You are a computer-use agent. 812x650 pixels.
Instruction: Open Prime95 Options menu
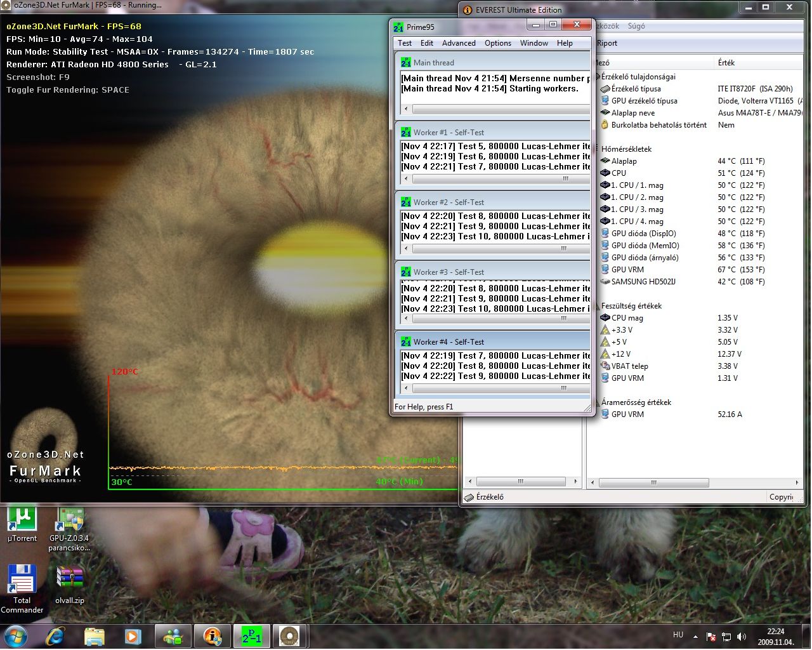point(498,43)
